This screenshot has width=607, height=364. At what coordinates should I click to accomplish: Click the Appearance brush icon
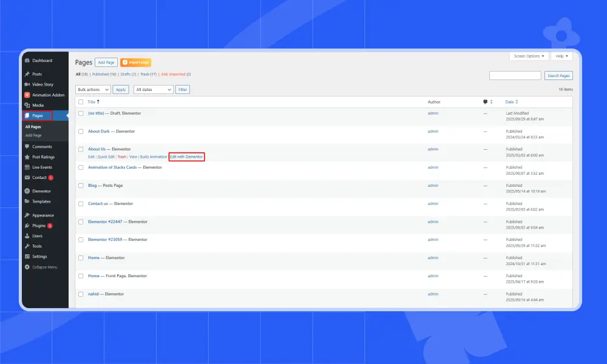pos(27,215)
